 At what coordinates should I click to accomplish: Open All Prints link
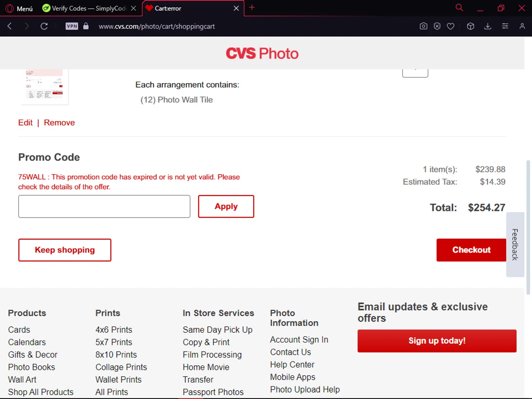112,392
